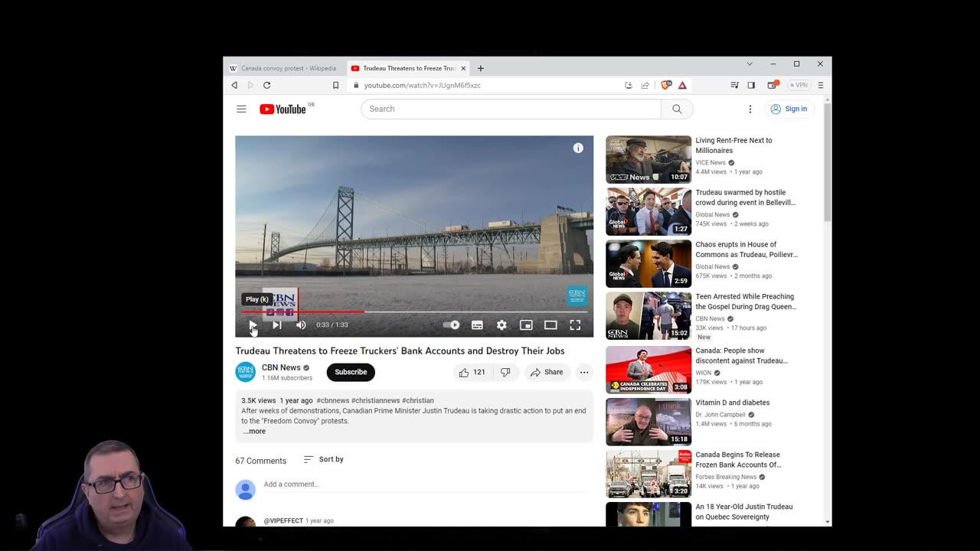Share this page from address bar
The image size is (980, 551).
(x=645, y=85)
